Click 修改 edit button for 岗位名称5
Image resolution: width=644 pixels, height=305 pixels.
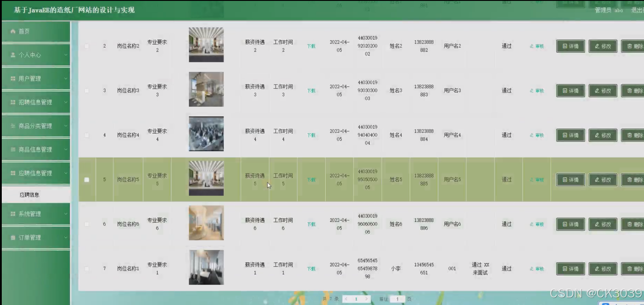pyautogui.click(x=603, y=180)
